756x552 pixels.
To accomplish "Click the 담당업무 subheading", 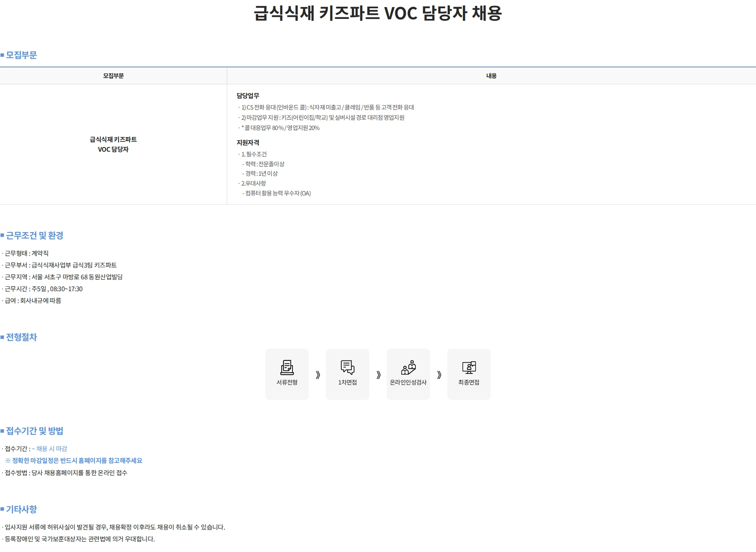I will 248,95.
